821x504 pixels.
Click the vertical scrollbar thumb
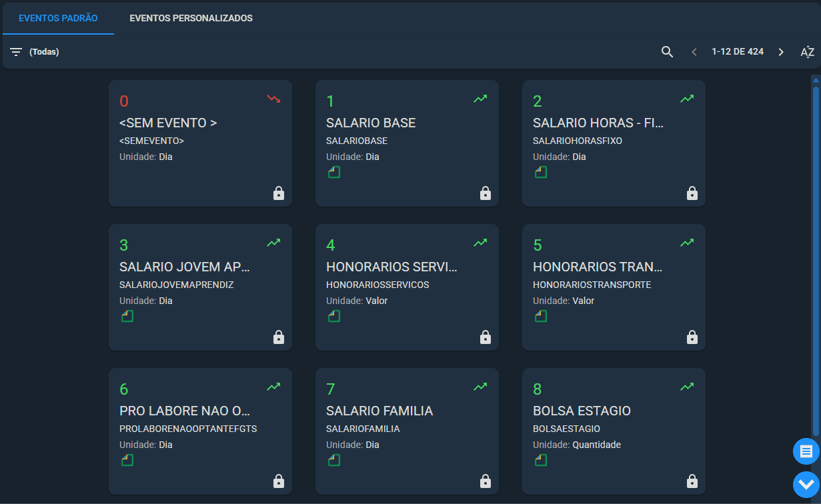pyautogui.click(x=815, y=260)
